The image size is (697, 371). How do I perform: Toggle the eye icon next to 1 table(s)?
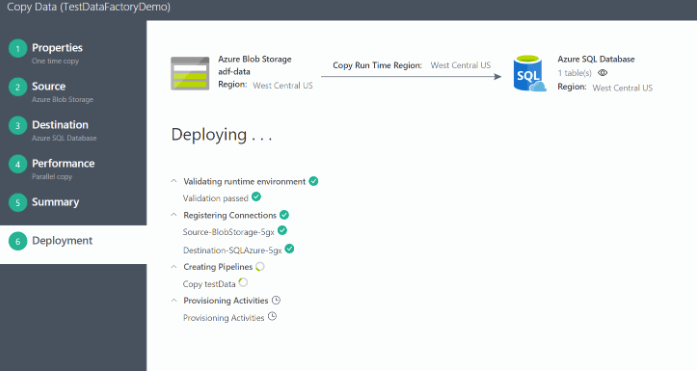[x=602, y=72]
